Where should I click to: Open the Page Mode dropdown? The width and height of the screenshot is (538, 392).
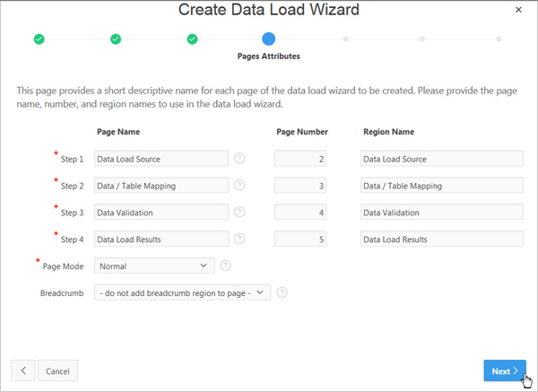point(154,266)
